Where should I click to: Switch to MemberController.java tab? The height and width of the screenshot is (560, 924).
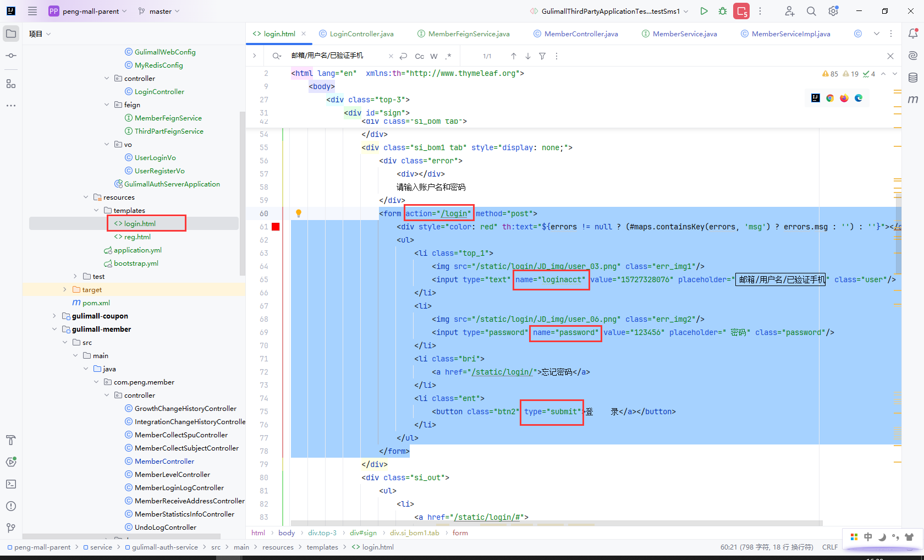coord(576,34)
